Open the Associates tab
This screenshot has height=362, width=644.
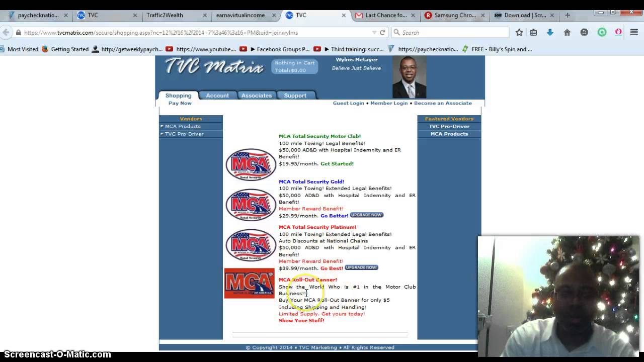(256, 96)
